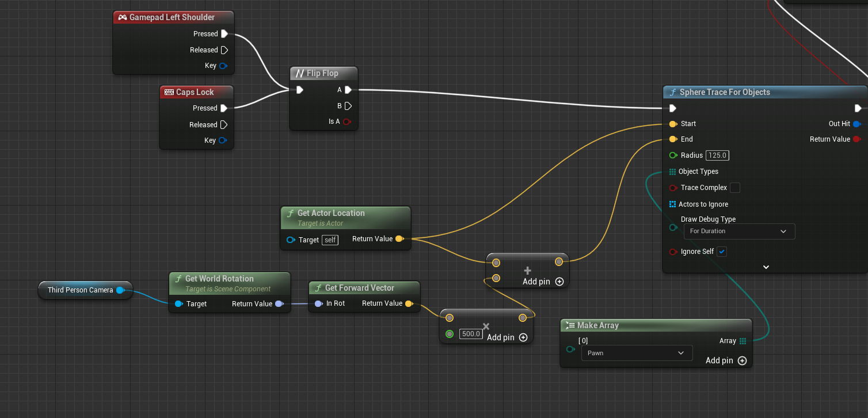
Task: Select the Get World Rotation node title
Action: 219,279
